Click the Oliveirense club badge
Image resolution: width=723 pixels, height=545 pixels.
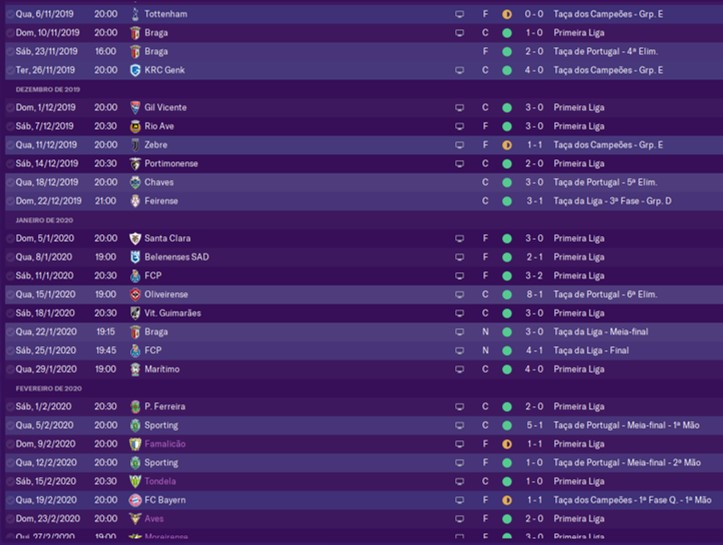136,294
